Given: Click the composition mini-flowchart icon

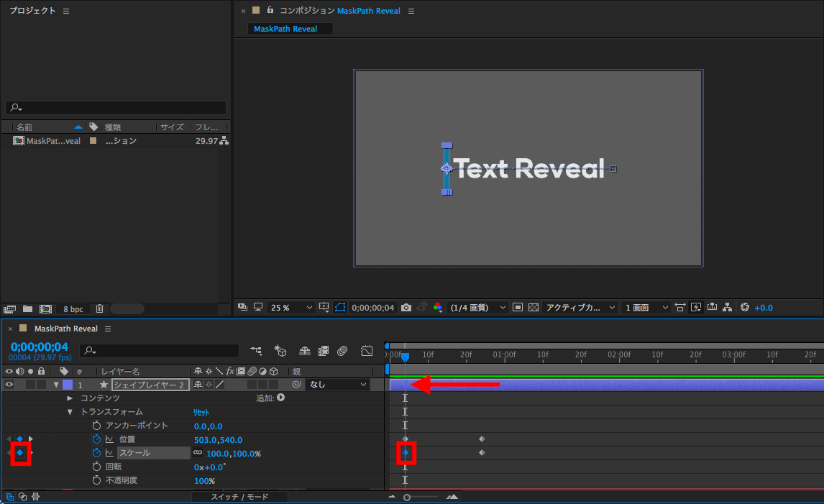Looking at the screenshot, I should (256, 351).
